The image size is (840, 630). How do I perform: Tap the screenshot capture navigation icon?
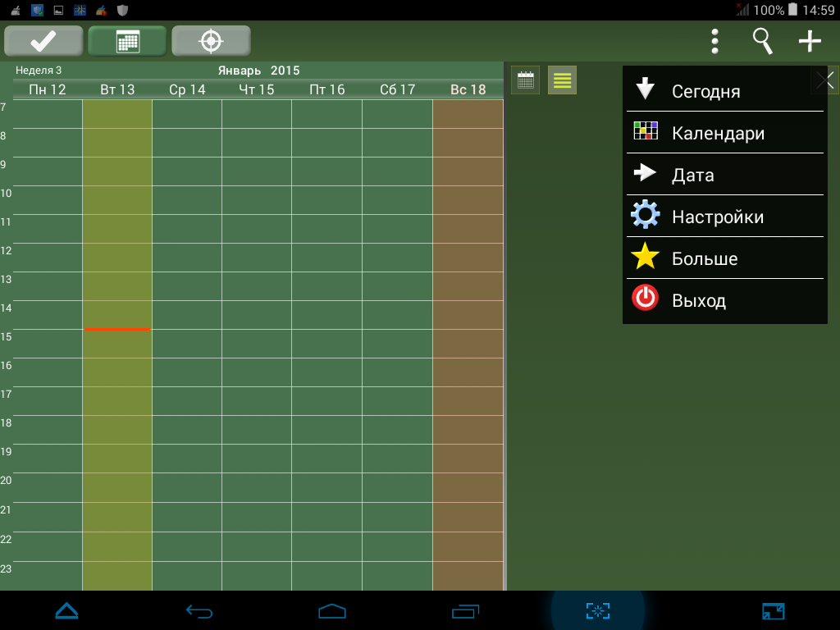[x=598, y=610]
